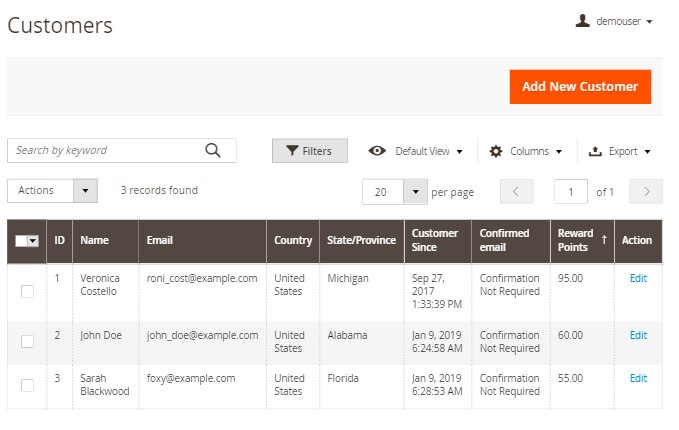The height and width of the screenshot is (430, 679).
Task: Click the Columns gear icon
Action: click(x=496, y=151)
